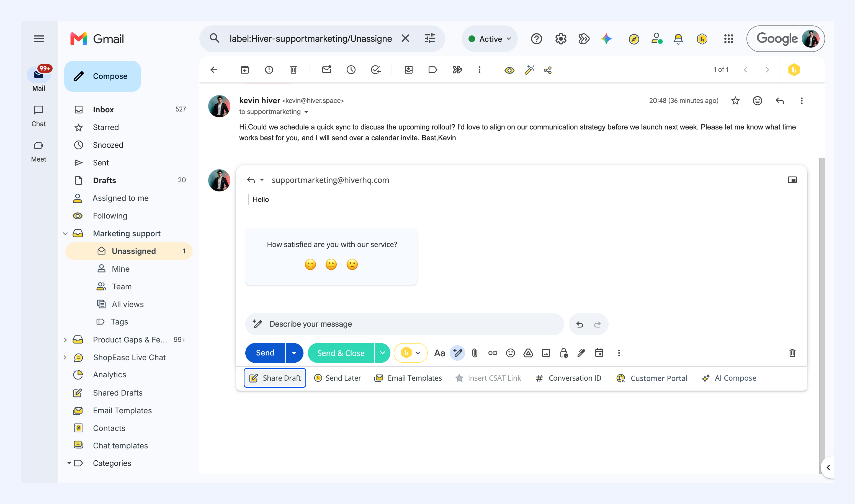Open the Gemini sparkle icon
Viewport: 855px width, 504px height.
click(606, 39)
